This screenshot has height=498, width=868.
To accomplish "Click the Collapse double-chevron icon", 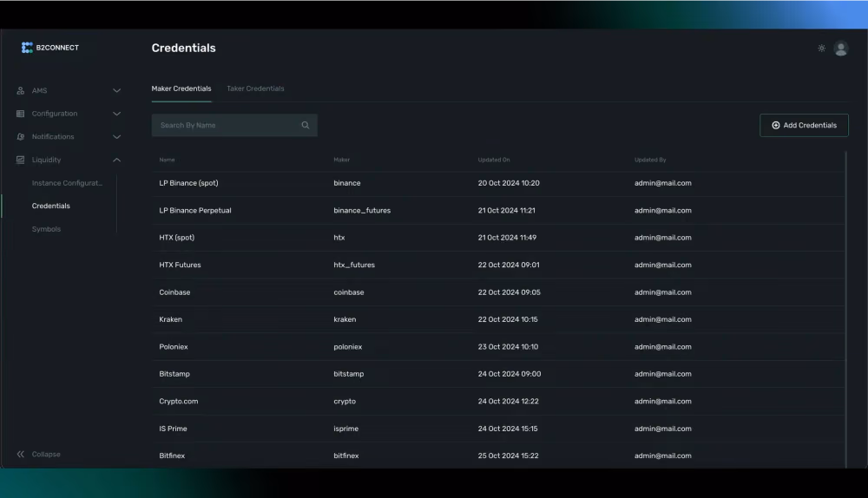I will 21,455.
